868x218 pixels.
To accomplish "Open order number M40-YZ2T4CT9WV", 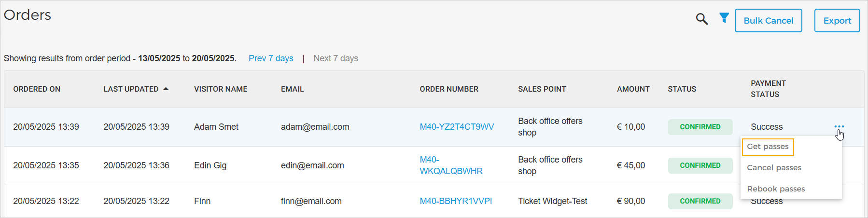I will [457, 127].
